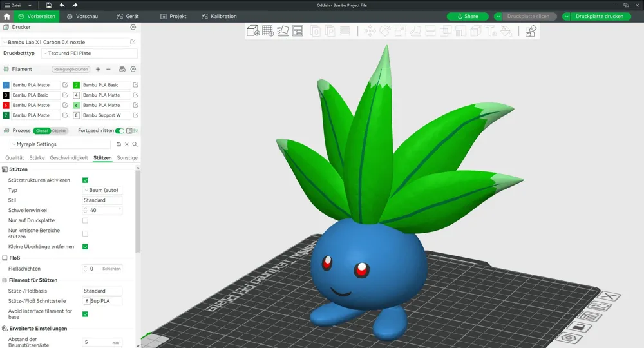The height and width of the screenshot is (348, 644).
Task: Click the Save project disk icon
Action: point(49,5)
